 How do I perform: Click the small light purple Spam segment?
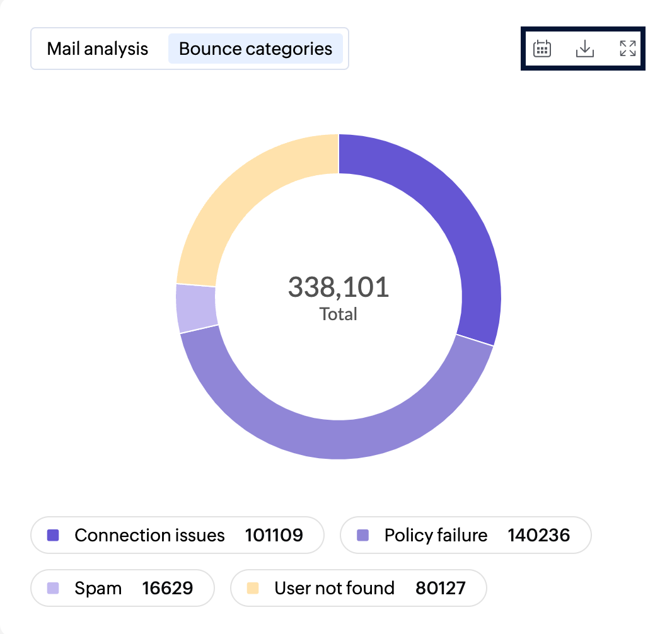[196, 308]
